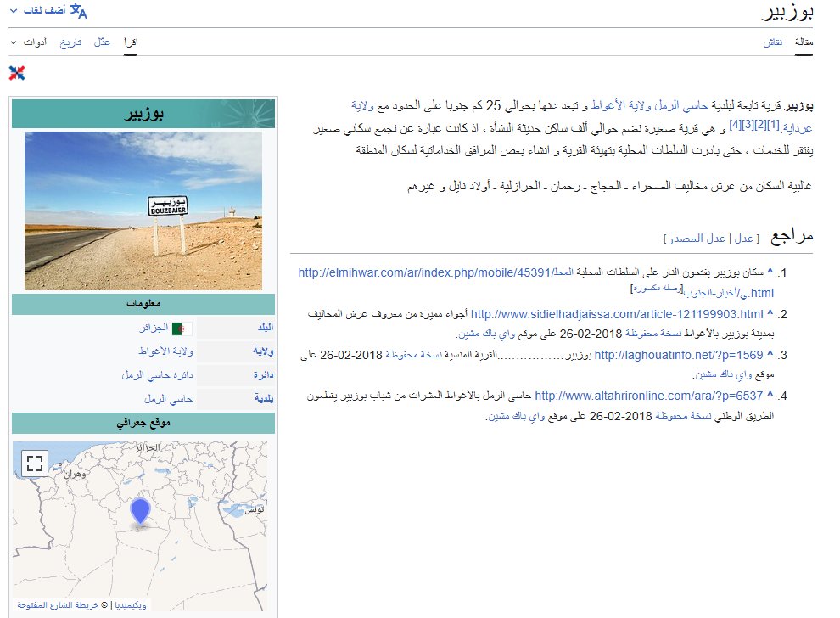Open the تاريخ history tab
The width and height of the screenshot is (840, 618).
(70, 42)
